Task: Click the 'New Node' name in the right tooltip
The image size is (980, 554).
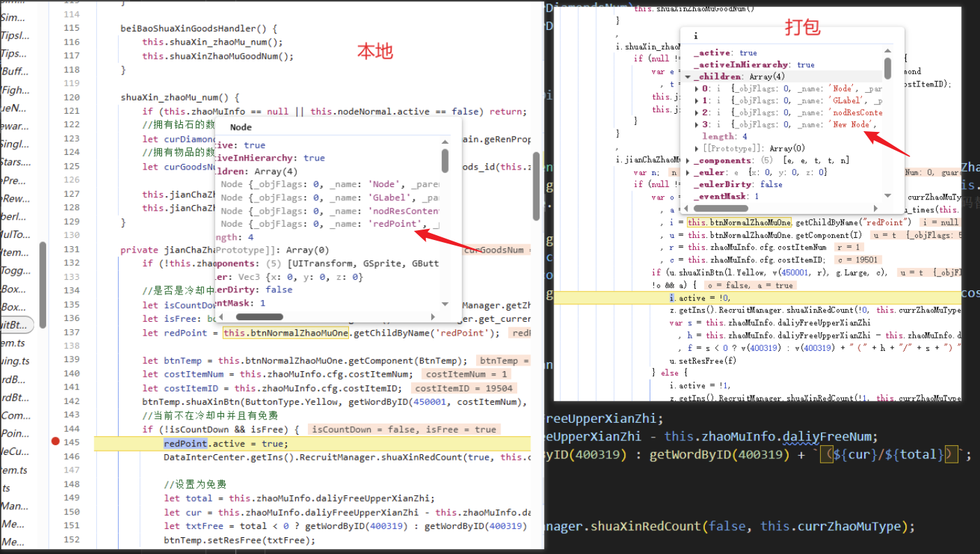Action: tap(849, 124)
